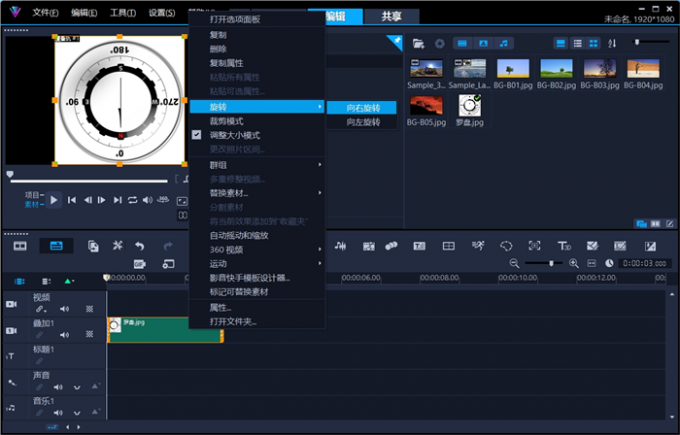This screenshot has height=435, width=680.
Task: Click 删除 in the context menu
Action: [258, 49]
